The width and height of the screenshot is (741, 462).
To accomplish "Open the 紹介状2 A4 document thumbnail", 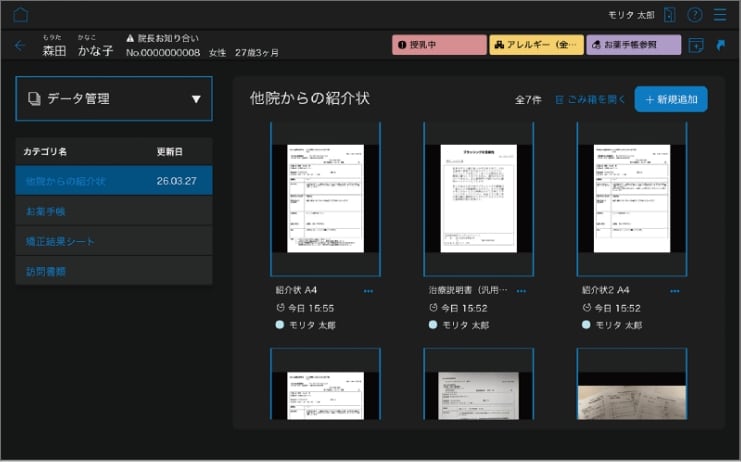I will click(x=632, y=199).
